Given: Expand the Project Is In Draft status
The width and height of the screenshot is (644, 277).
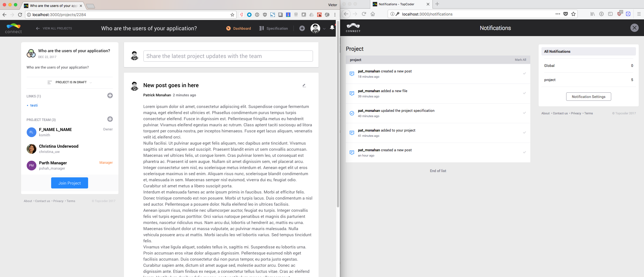Looking at the screenshot, I should pos(70,82).
